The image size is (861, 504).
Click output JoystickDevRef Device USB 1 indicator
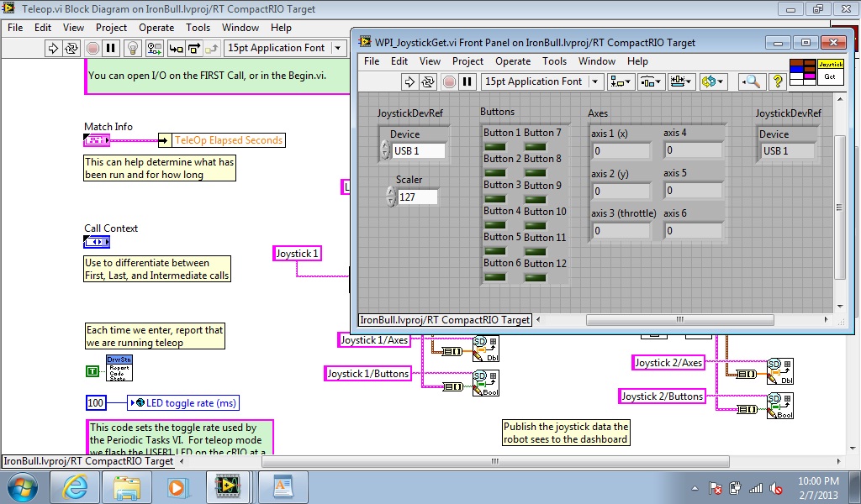click(x=788, y=151)
